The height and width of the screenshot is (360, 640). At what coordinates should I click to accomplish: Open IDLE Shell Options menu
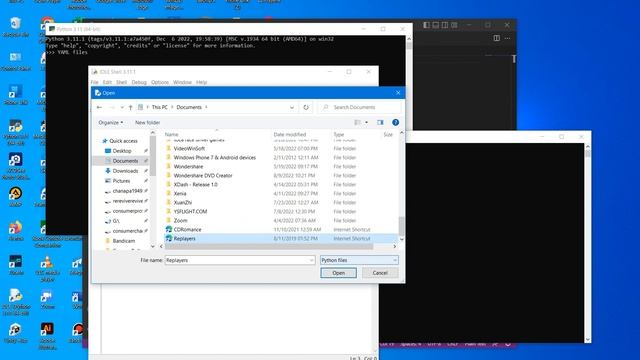point(160,82)
